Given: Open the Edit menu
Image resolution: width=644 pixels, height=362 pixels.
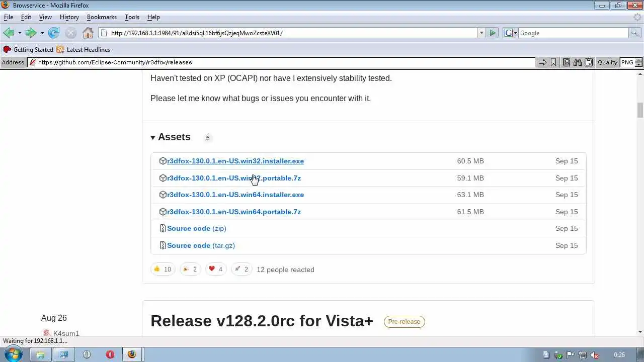Looking at the screenshot, I should [x=26, y=17].
